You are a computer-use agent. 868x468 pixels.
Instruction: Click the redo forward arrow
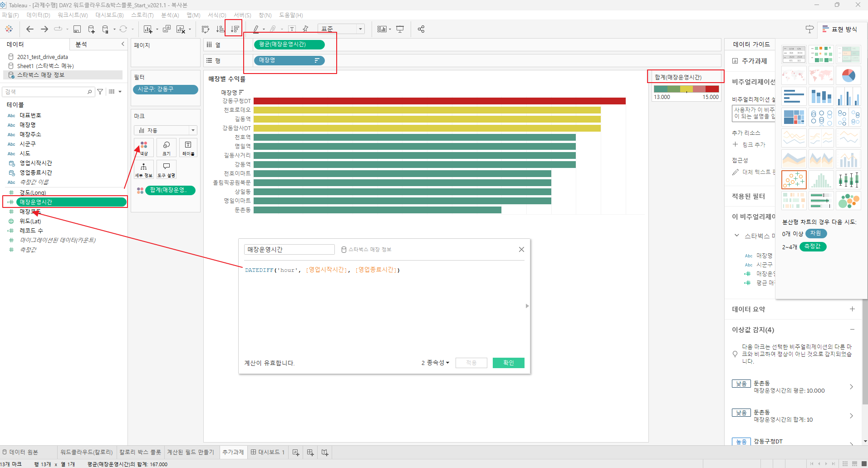[44, 29]
